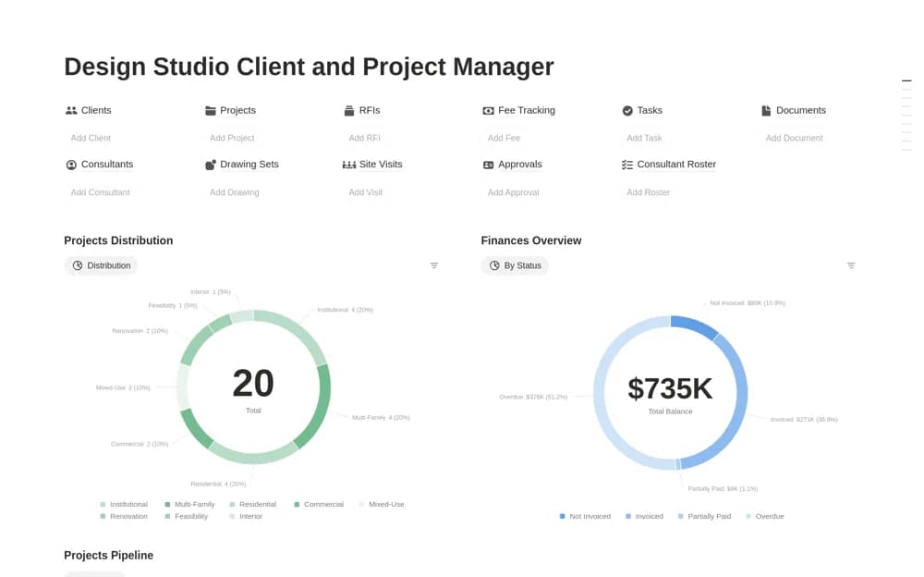Screen dimensions: 924x577
Task: Click the pie icon in Distribution tab
Action: [x=78, y=265]
